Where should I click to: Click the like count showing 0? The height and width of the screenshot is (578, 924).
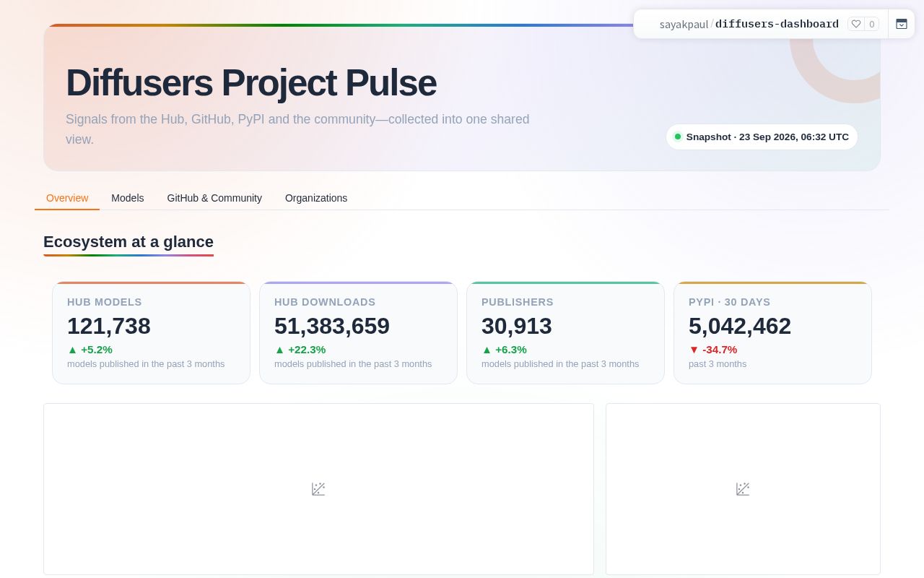[x=871, y=24]
